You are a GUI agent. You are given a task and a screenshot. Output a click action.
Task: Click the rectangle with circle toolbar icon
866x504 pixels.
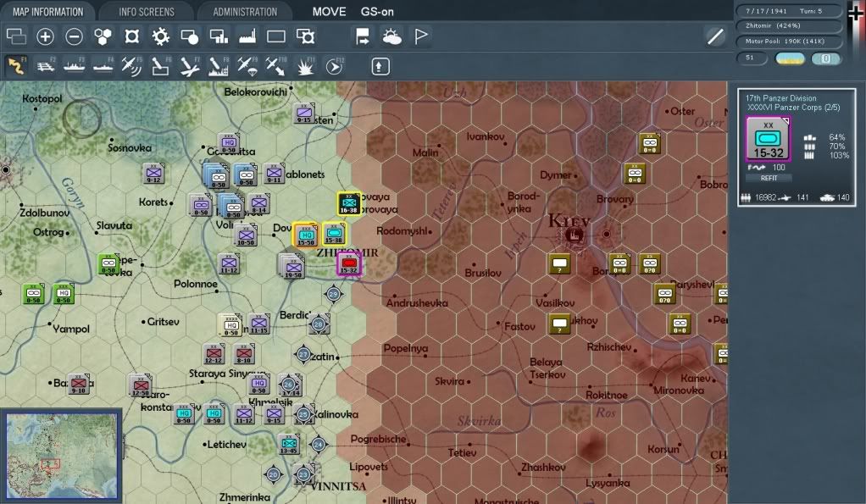point(190,37)
